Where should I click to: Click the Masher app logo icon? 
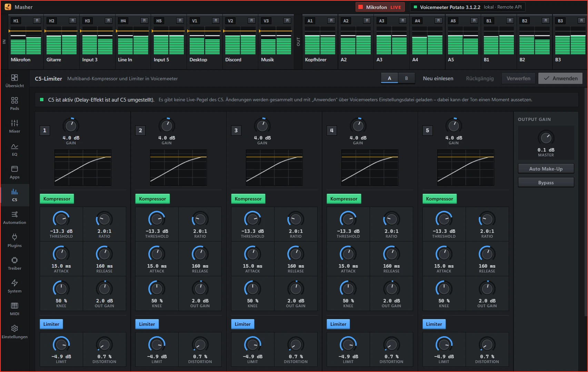tap(8, 7)
